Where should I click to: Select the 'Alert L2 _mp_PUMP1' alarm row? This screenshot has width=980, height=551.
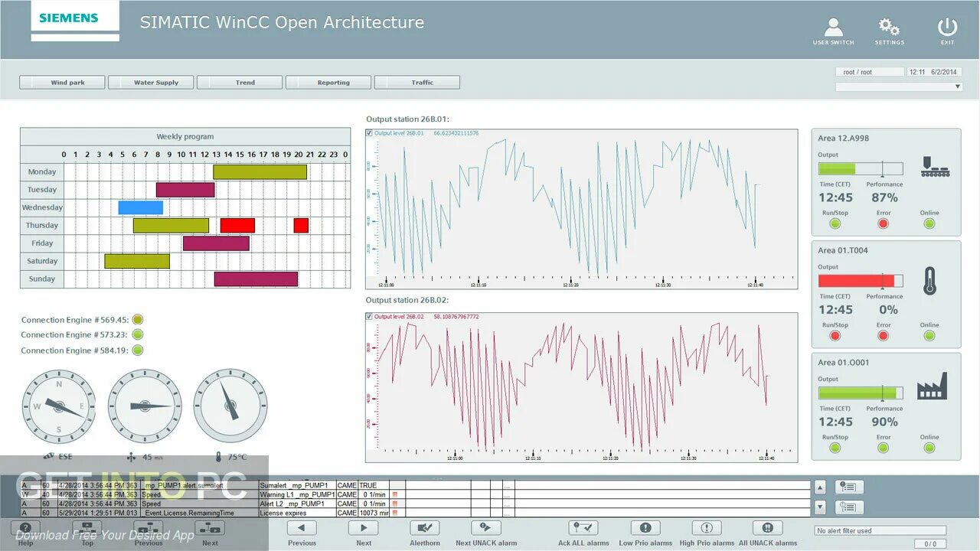tap(415, 504)
